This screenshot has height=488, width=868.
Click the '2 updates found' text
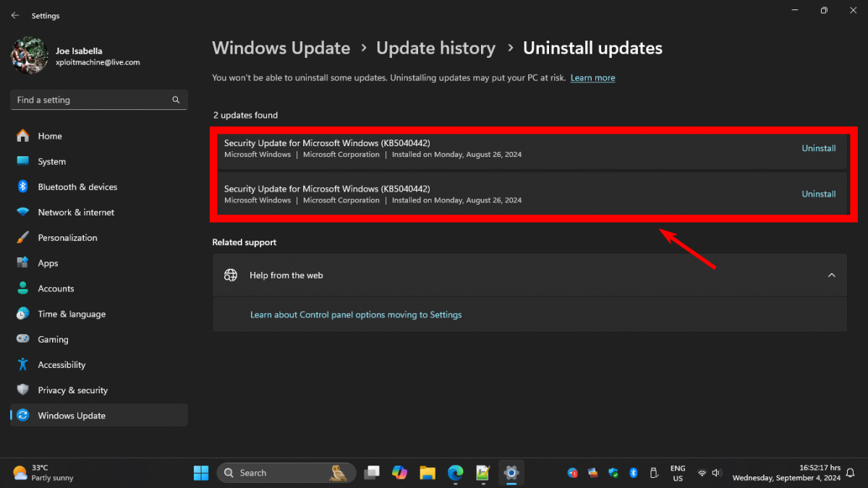tap(245, 115)
